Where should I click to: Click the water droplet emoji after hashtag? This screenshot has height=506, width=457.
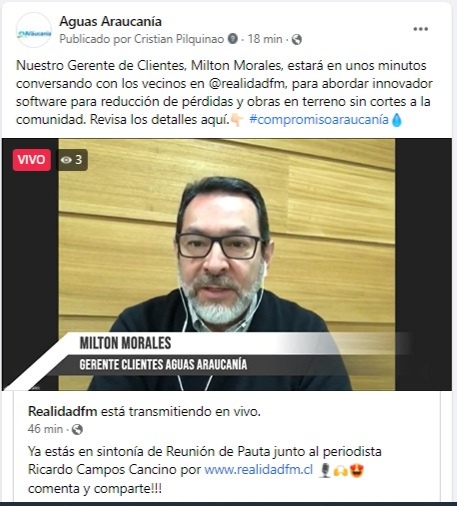397,120
